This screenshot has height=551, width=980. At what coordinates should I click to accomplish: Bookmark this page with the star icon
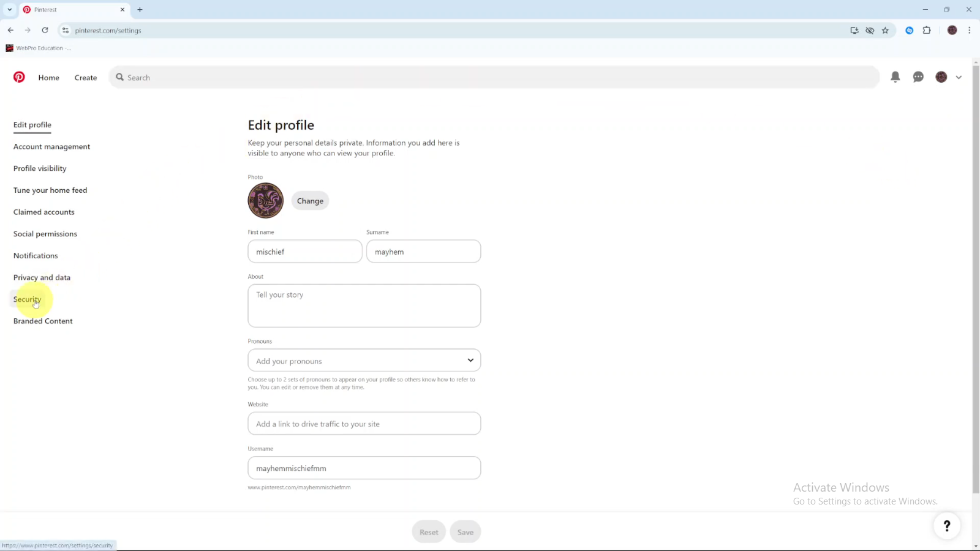point(885,30)
